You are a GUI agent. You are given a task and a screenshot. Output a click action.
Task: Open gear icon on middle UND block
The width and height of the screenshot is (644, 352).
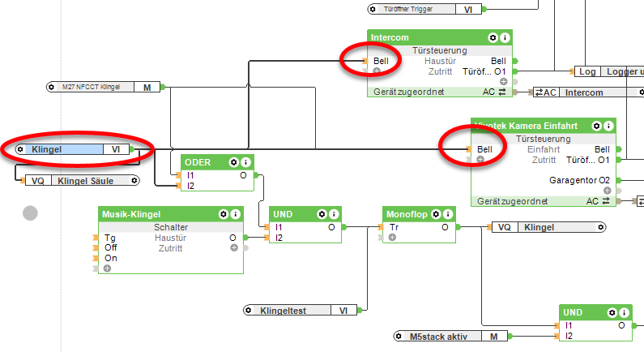322,214
